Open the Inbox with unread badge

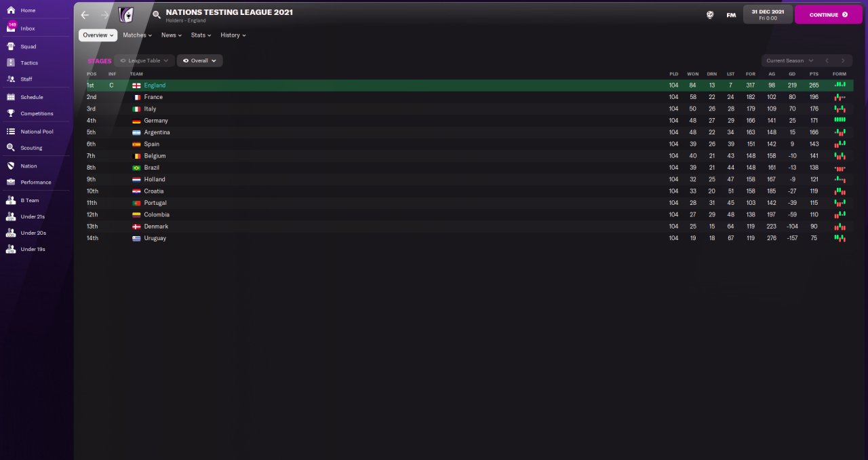tap(11, 28)
